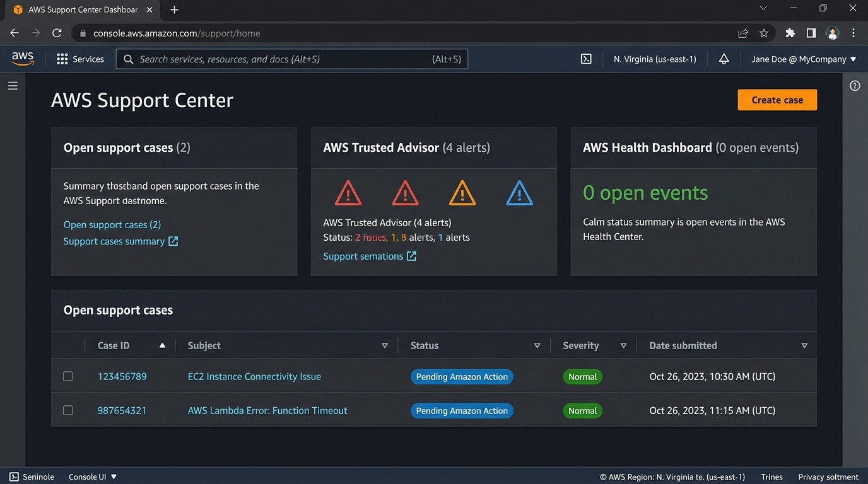Close the AWS Support Center browser tab
The width and height of the screenshot is (868, 484).
pyautogui.click(x=149, y=9)
